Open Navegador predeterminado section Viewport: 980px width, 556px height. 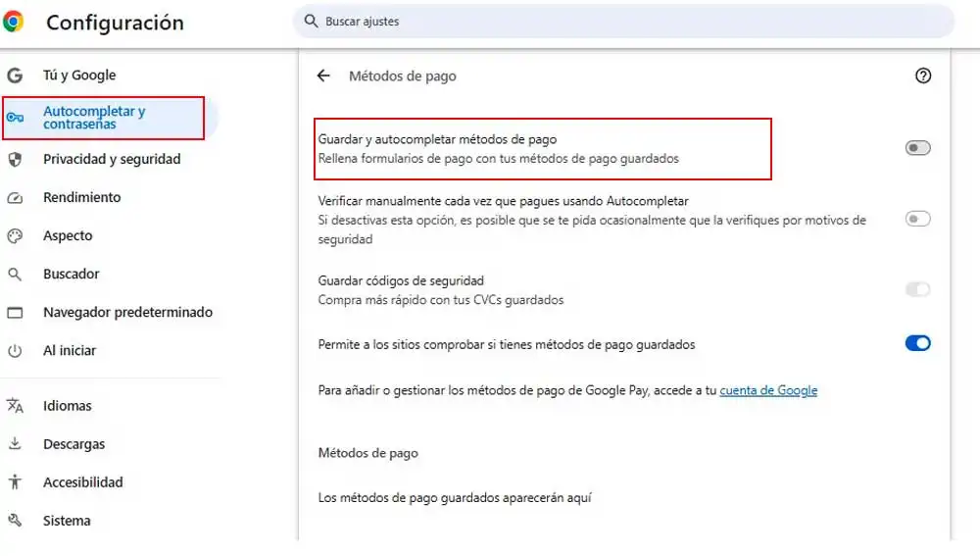point(128,312)
